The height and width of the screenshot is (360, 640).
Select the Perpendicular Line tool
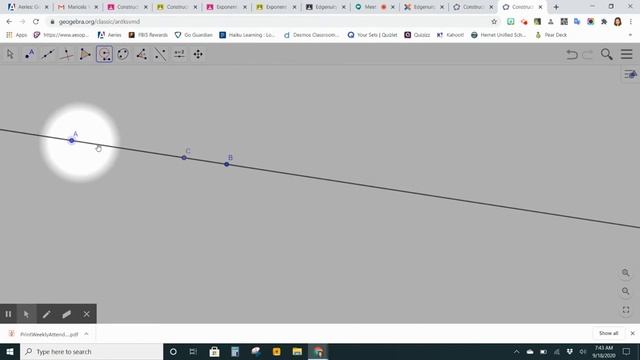[67, 54]
